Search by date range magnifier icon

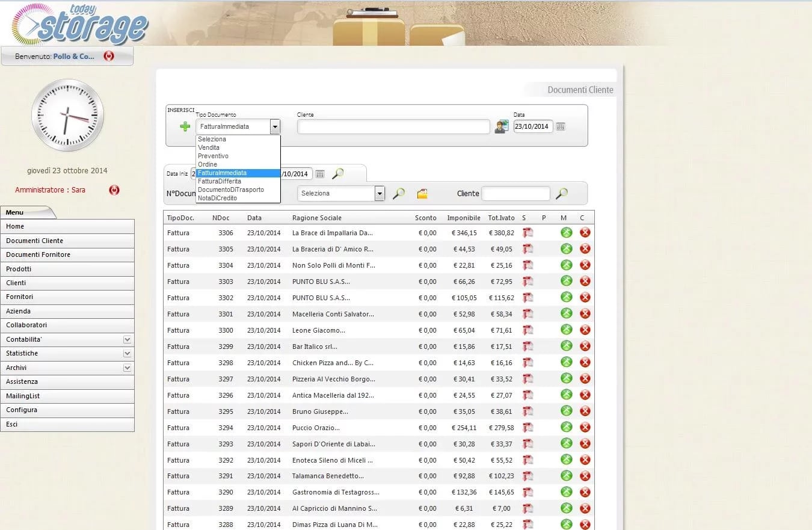(x=338, y=174)
